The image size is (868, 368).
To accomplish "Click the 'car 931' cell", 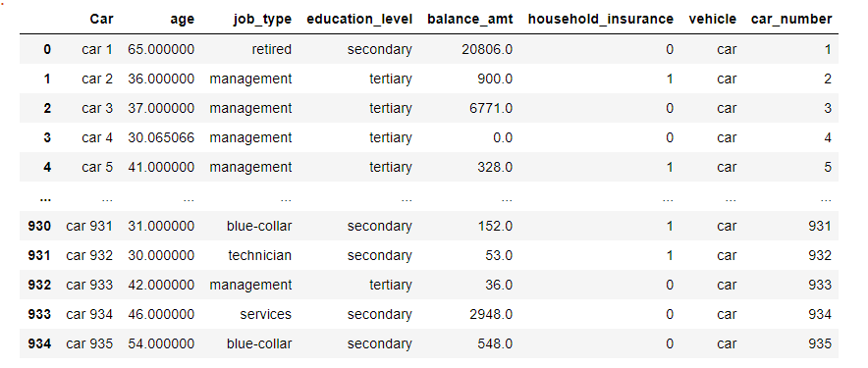I will click(89, 226).
